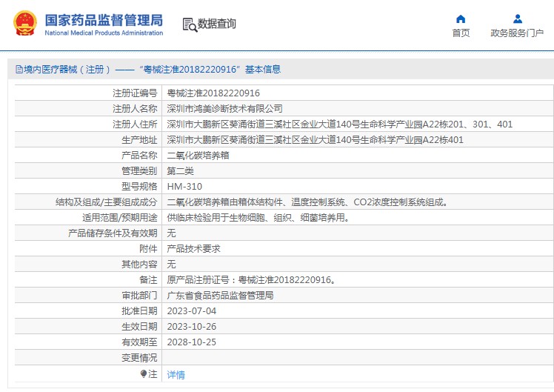Click the document icon before 境内医疗器械
The height and width of the screenshot is (392, 554).
[x=19, y=69]
